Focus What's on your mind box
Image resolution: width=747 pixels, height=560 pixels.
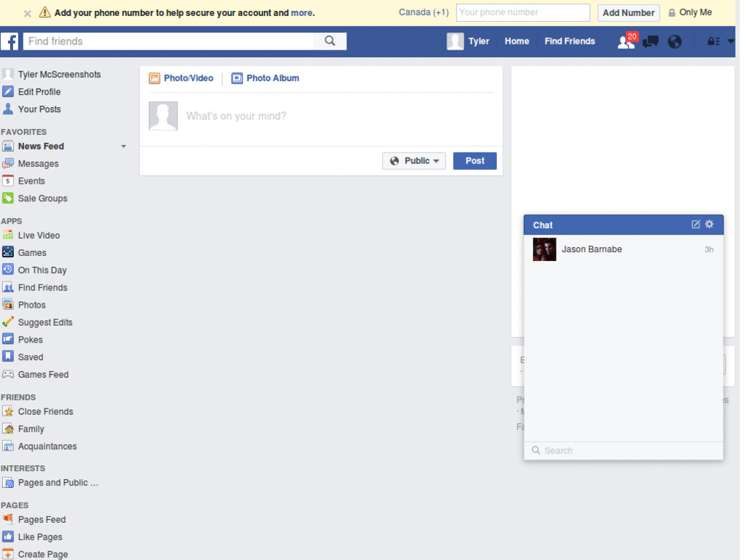tap(338, 116)
